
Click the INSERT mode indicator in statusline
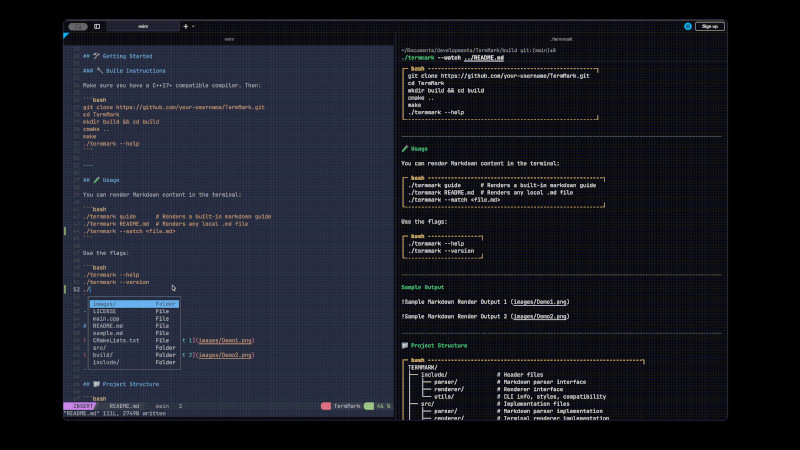81,406
